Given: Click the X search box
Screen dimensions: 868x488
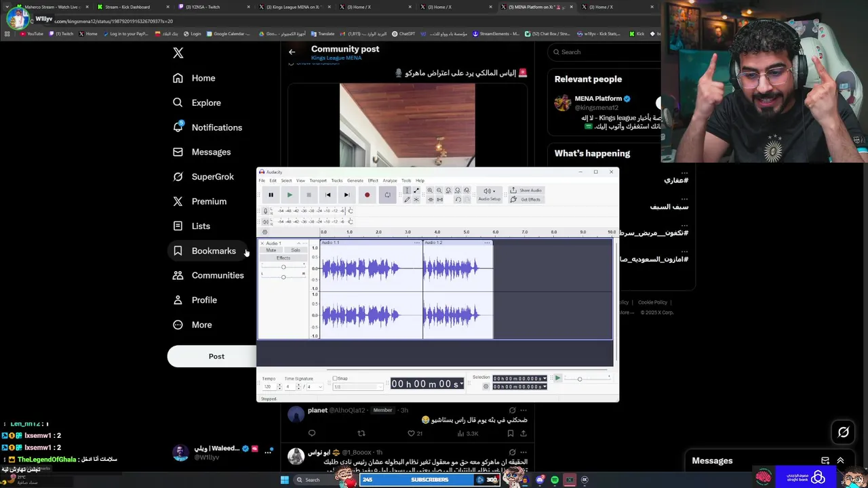Looking at the screenshot, I should coord(604,52).
